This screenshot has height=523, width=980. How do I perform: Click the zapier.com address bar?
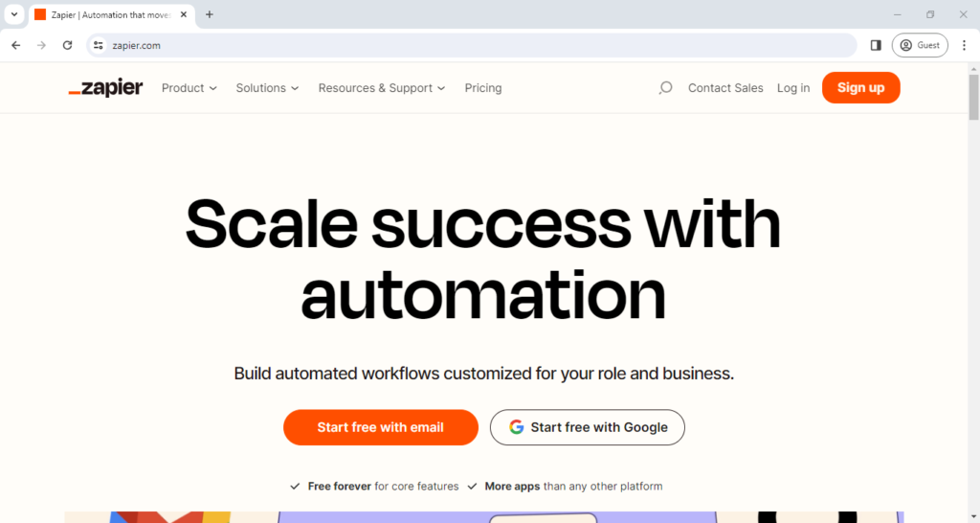click(x=479, y=45)
